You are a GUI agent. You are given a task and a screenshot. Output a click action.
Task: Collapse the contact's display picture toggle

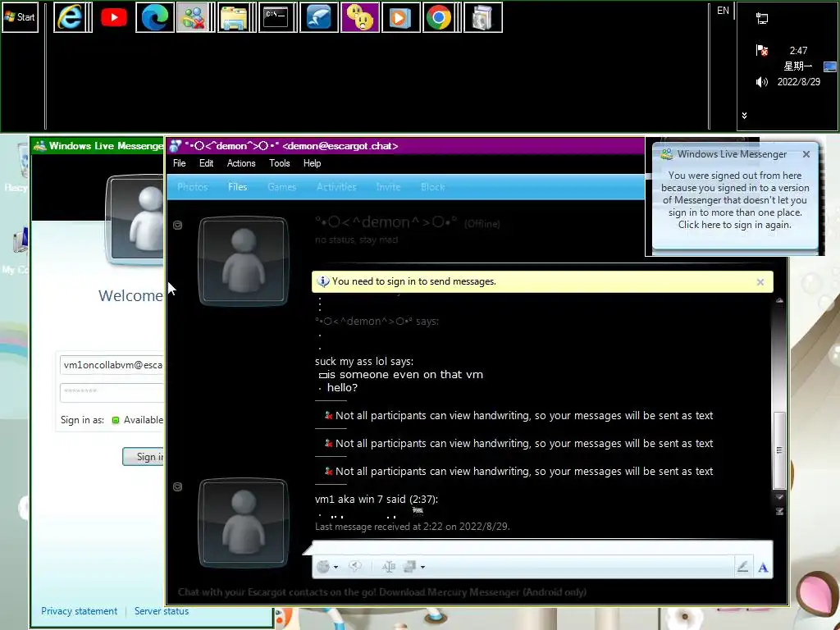coord(178,225)
